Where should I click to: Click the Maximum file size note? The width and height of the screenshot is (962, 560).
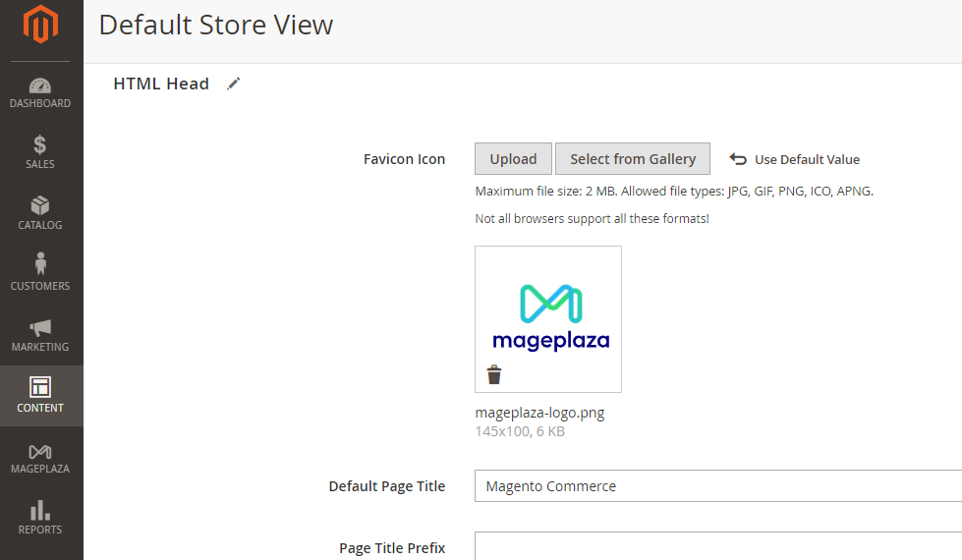674,192
